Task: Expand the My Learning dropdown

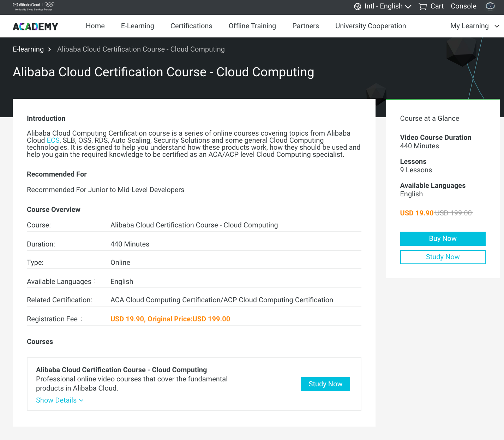Action: point(475,26)
